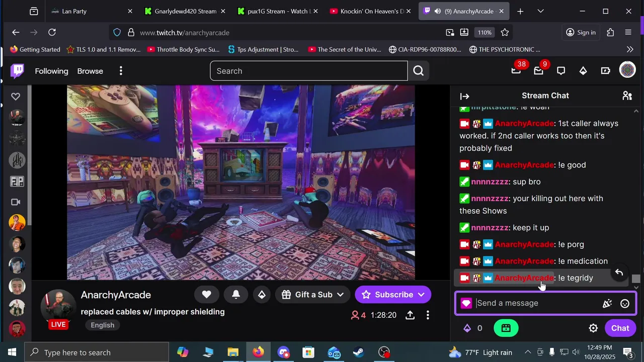Open the Firefox extensions puzzle icon

[610, 32]
